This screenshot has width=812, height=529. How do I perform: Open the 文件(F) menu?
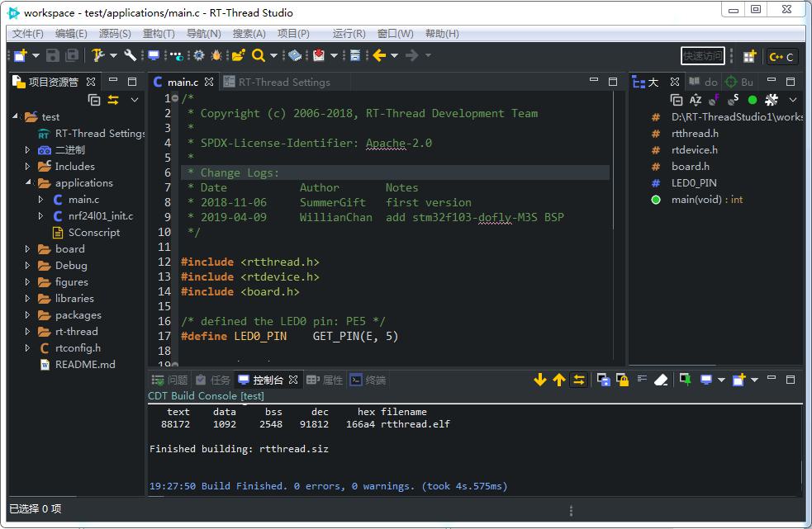click(28, 34)
